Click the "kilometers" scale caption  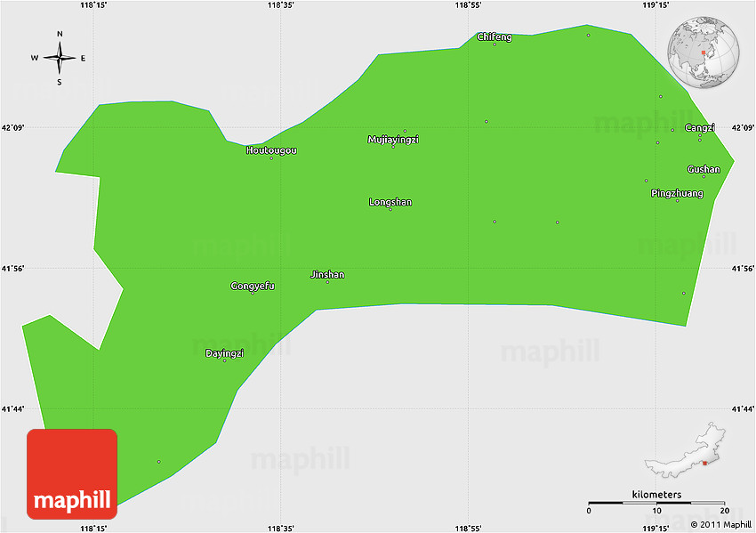tap(656, 494)
